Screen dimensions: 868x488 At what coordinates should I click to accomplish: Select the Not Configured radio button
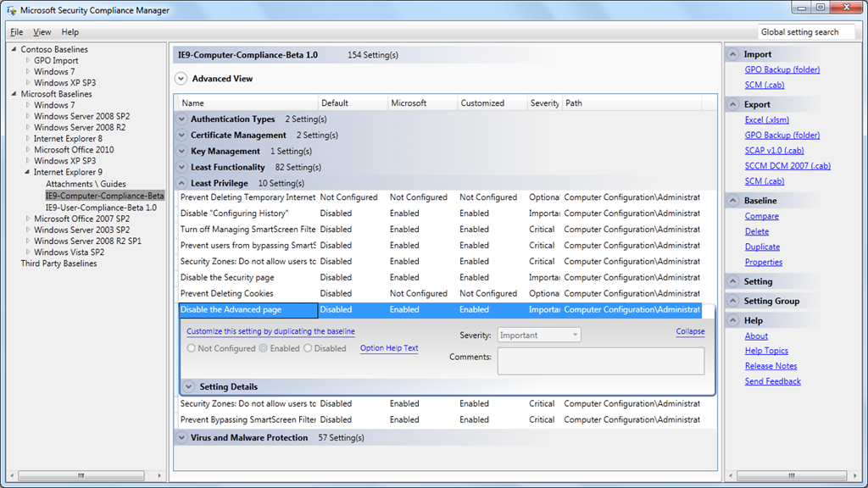pos(192,348)
